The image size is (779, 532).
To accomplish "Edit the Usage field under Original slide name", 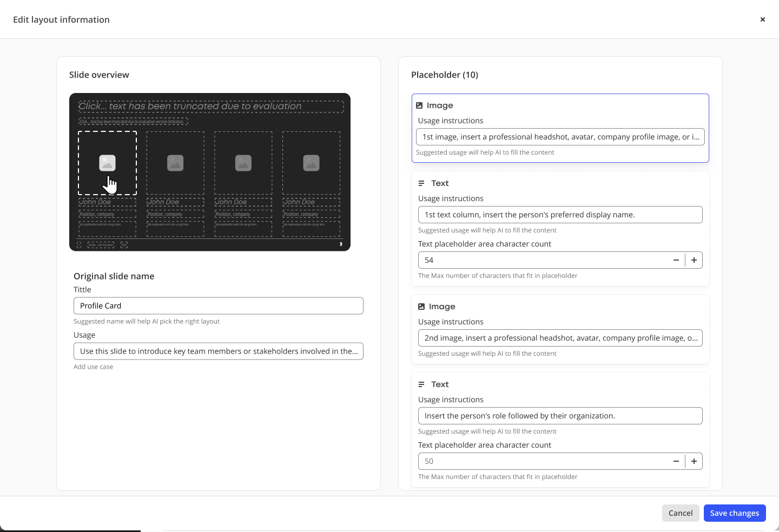I will pyautogui.click(x=219, y=351).
